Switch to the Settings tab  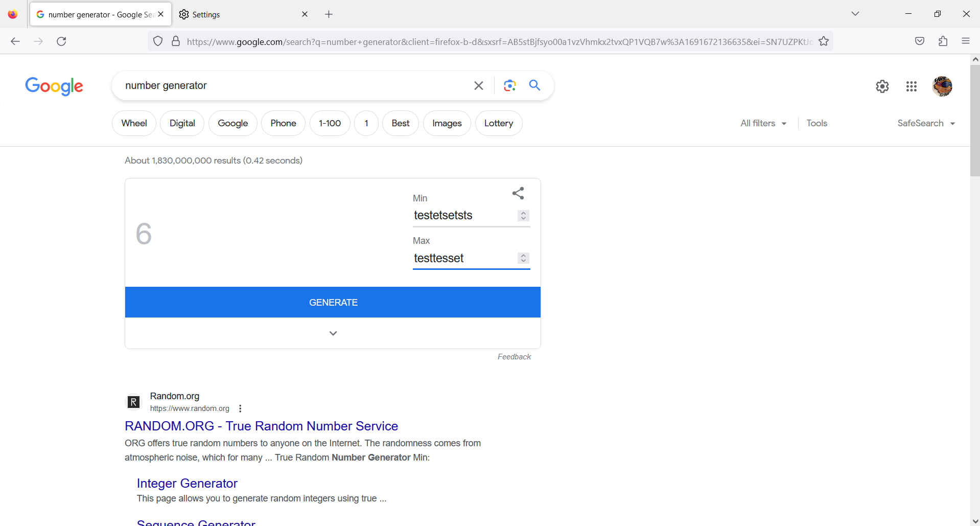pyautogui.click(x=243, y=14)
